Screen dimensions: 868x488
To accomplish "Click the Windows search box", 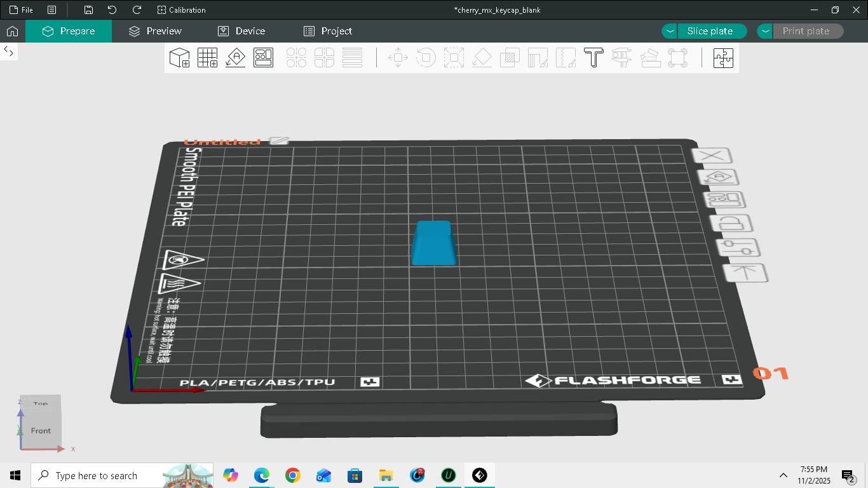I will click(122, 475).
